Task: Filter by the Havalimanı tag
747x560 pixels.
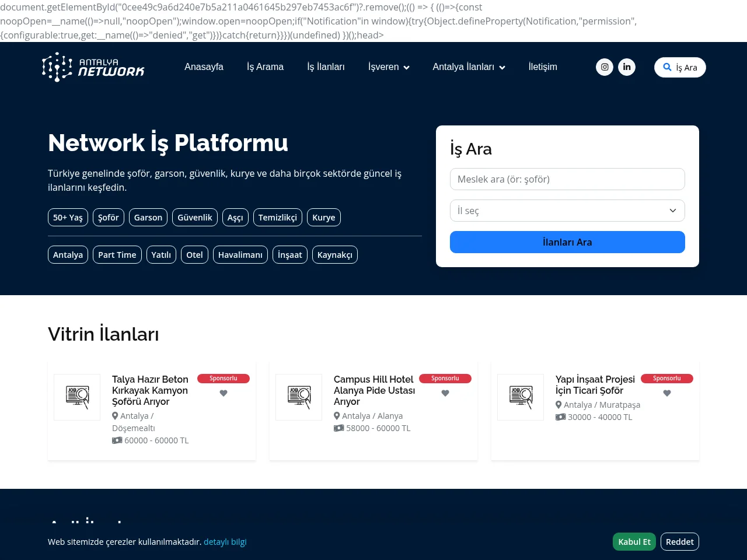Action: click(240, 255)
